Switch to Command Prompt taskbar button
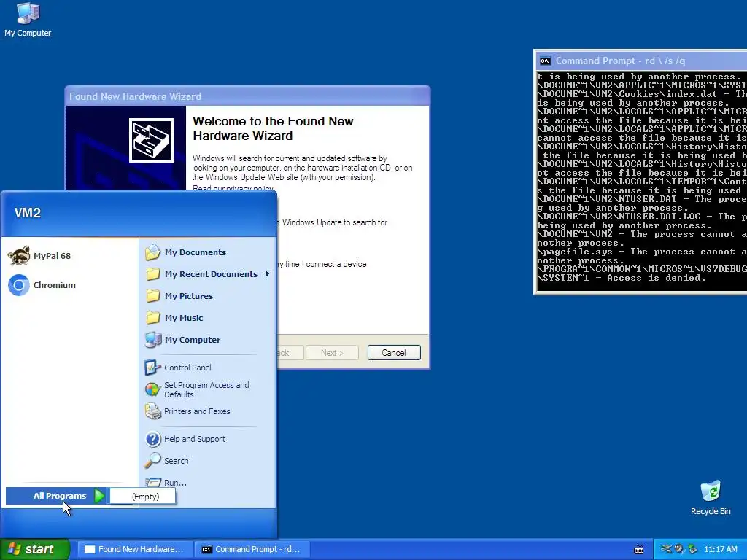 point(252,549)
